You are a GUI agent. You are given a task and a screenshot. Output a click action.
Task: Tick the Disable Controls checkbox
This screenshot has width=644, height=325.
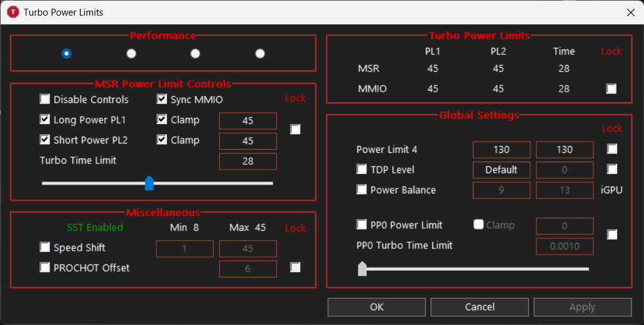pyautogui.click(x=45, y=99)
